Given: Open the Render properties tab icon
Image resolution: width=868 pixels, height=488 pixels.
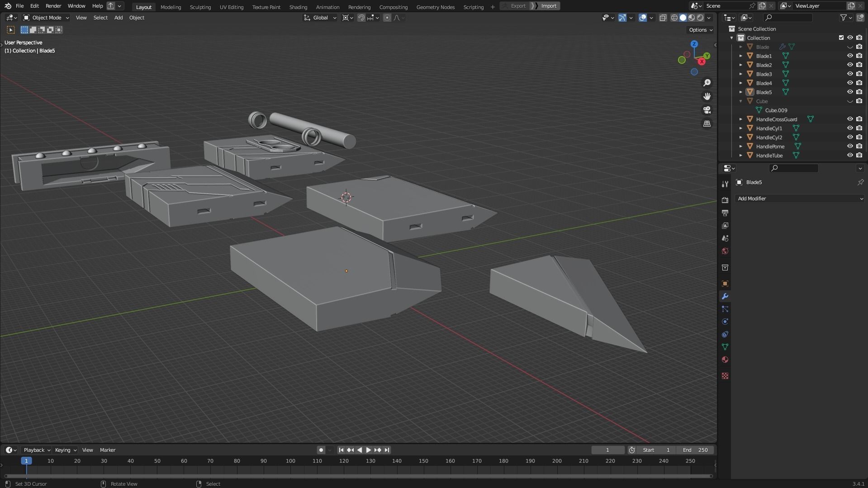Looking at the screenshot, I should pyautogui.click(x=725, y=200).
